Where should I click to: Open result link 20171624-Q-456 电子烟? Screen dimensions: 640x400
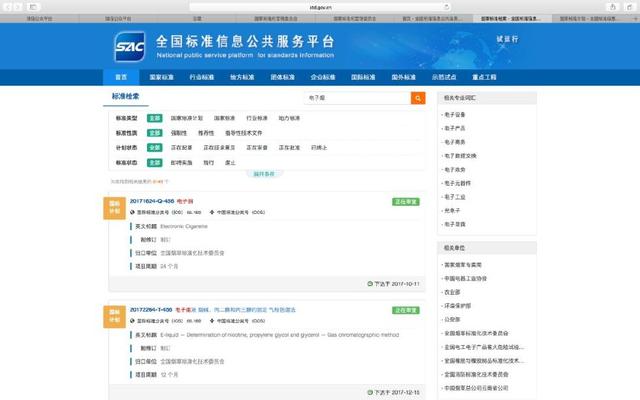coord(160,201)
